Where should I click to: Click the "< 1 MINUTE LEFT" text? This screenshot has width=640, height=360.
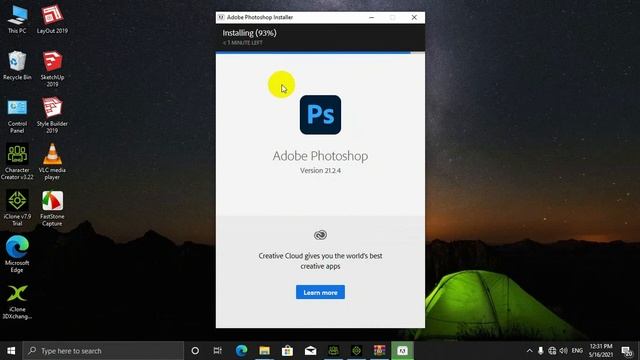tap(242, 43)
